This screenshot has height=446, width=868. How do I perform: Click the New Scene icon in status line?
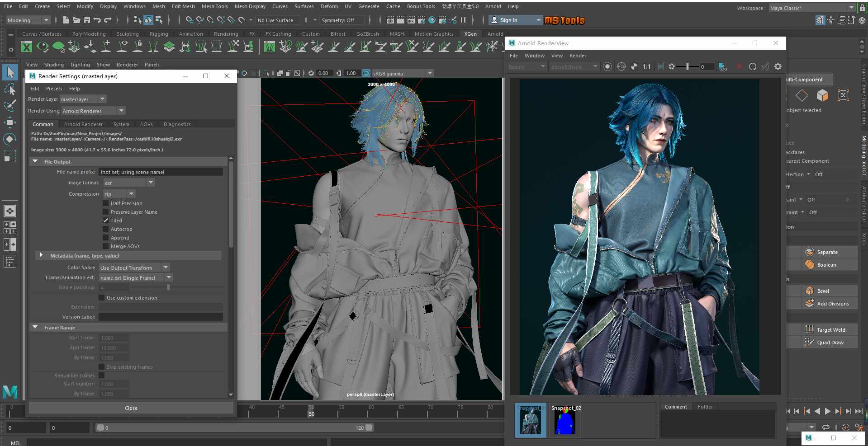pyautogui.click(x=66, y=20)
